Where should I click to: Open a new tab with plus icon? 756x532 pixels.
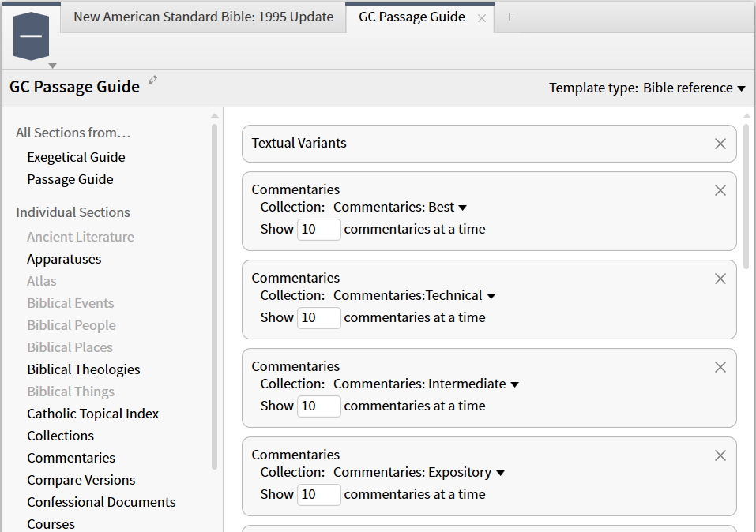coord(510,17)
